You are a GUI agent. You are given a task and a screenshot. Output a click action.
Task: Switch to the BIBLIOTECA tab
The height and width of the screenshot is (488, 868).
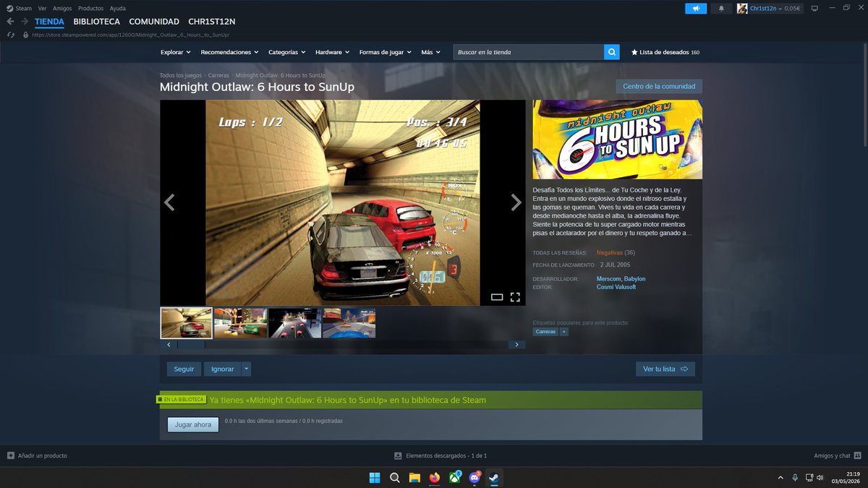click(x=97, y=22)
